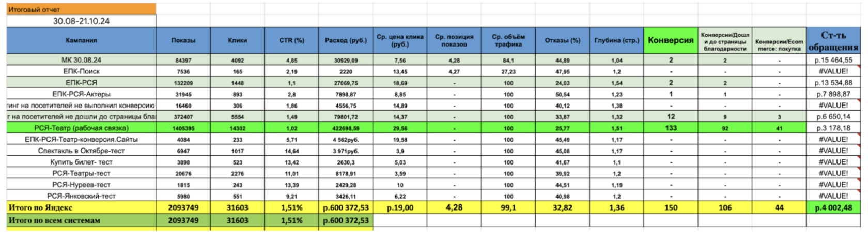Select total bounce rate 32,82
This screenshot has width=868, height=239.
[563, 207]
